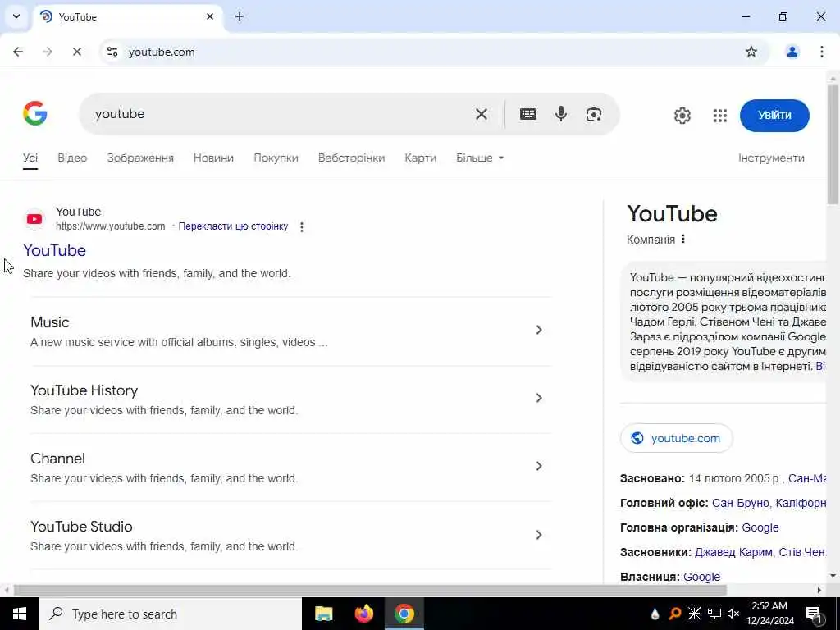Open the tab search dropdown arrow
The height and width of the screenshot is (630, 840).
(x=16, y=16)
